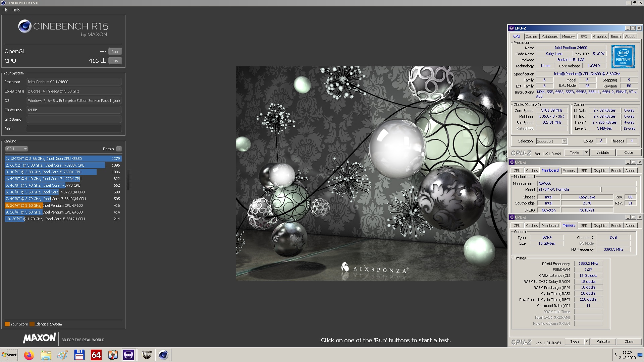This screenshot has width=644, height=362.
Task: Click the rendered AIXSPONZA scene image
Action: [372, 174]
